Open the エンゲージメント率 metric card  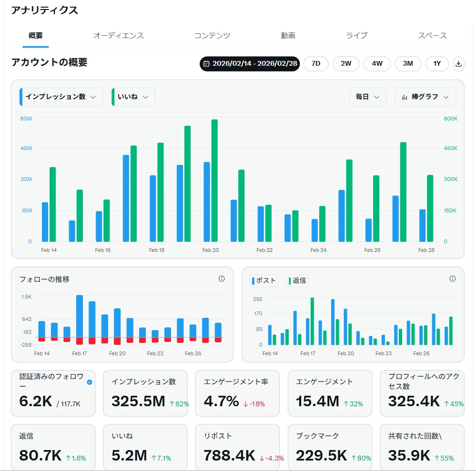(237, 393)
